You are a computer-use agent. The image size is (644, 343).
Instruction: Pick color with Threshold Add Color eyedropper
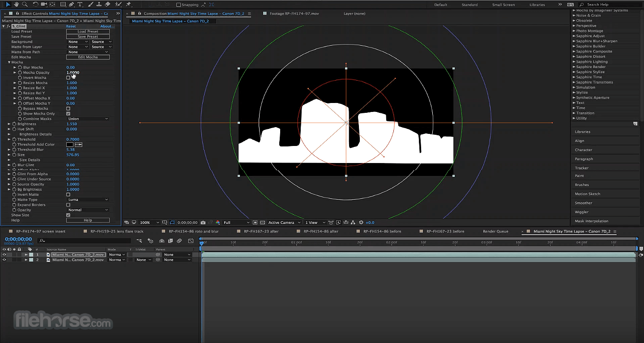coord(78,145)
